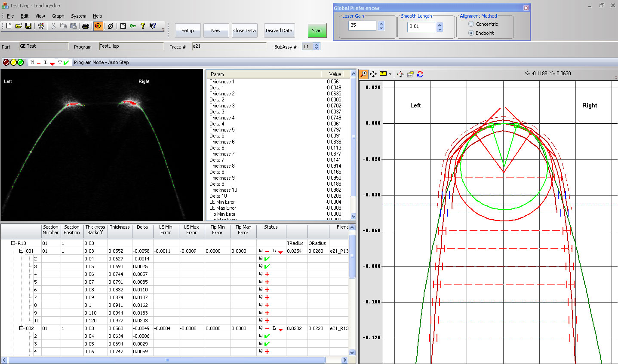
Task: Click the green status light indicator
Action: click(x=20, y=62)
